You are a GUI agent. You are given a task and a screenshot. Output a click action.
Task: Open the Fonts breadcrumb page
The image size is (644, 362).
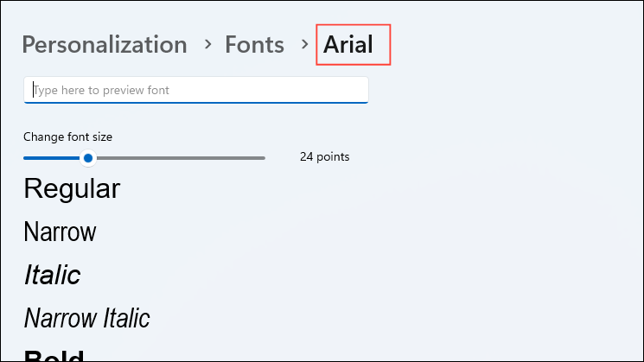click(x=254, y=45)
